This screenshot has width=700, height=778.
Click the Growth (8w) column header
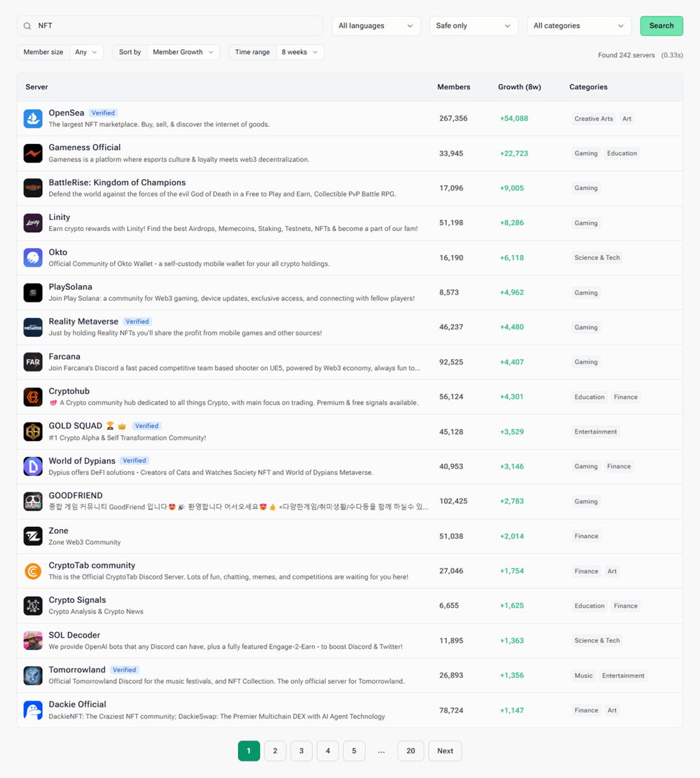[x=519, y=87]
